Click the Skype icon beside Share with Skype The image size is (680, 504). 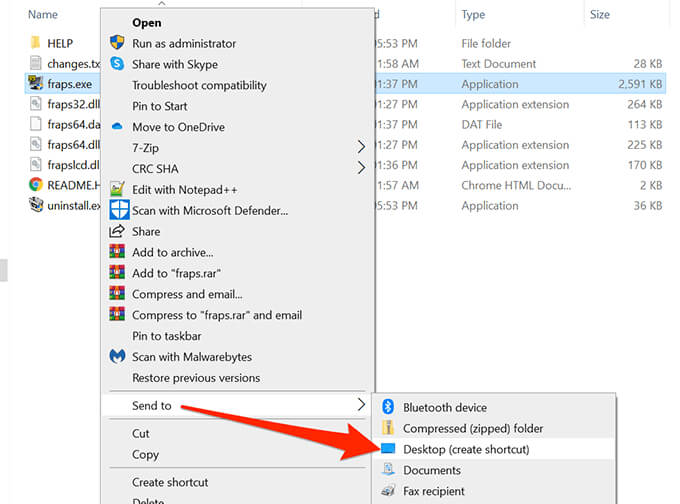pos(117,64)
